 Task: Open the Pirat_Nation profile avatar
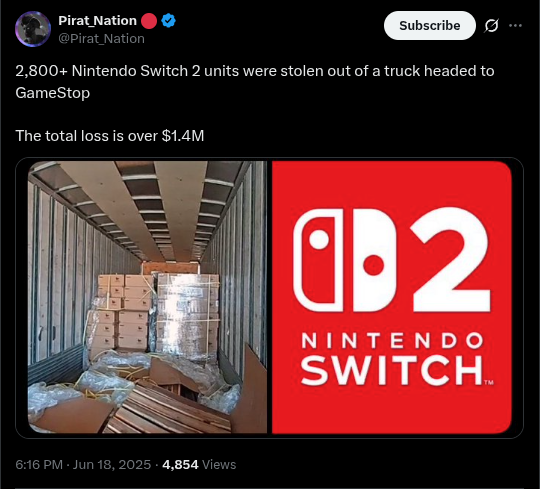click(x=33, y=29)
